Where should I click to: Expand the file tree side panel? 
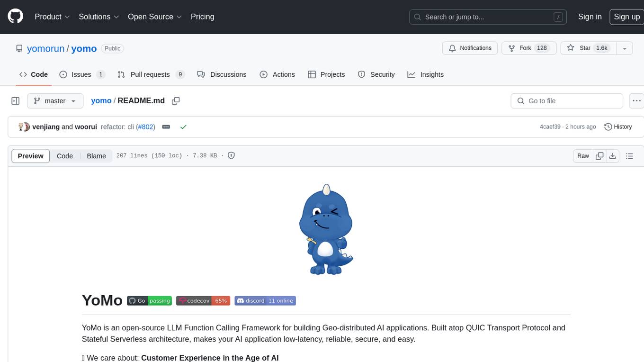[15, 101]
